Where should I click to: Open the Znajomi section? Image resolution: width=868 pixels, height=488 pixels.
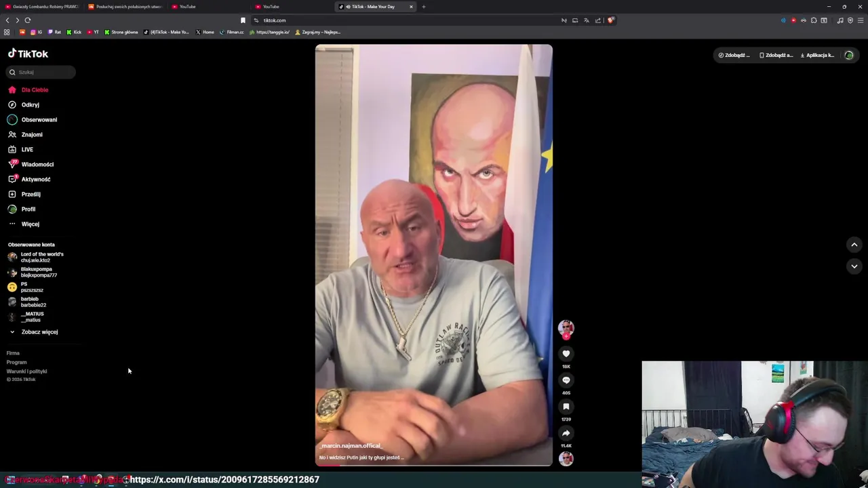[x=25, y=134]
